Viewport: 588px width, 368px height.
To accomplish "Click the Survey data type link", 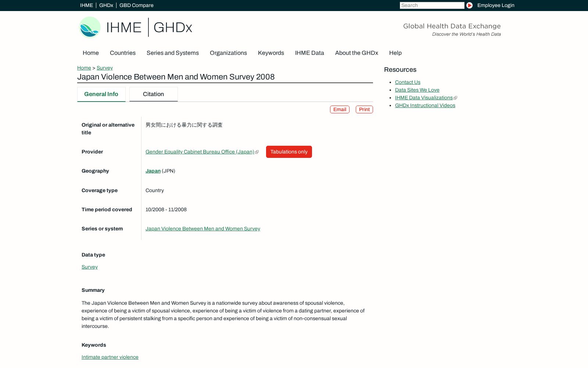I will pos(90,267).
